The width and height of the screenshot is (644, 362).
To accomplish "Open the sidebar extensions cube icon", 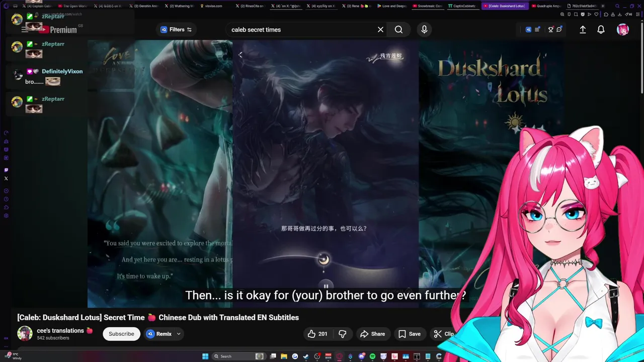I will (6, 207).
